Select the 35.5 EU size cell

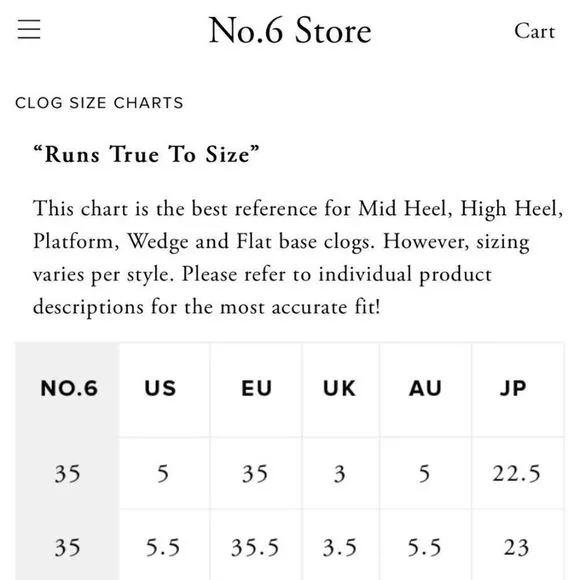point(255,547)
